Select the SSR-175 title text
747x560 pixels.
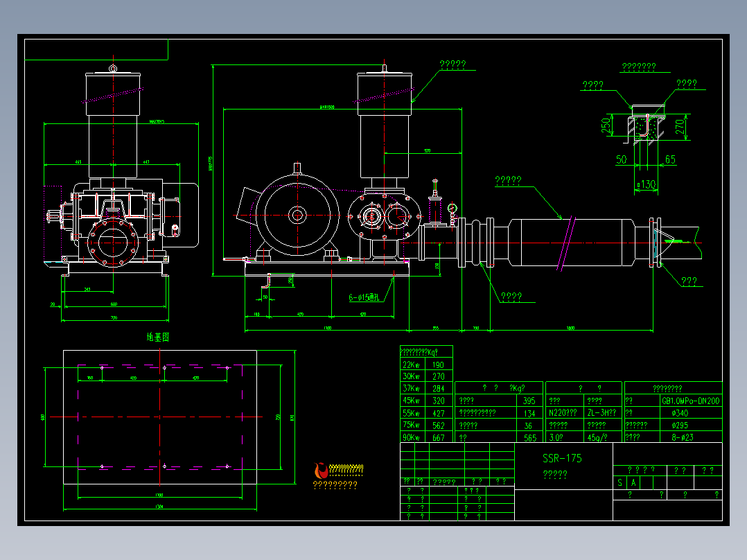pos(562,459)
